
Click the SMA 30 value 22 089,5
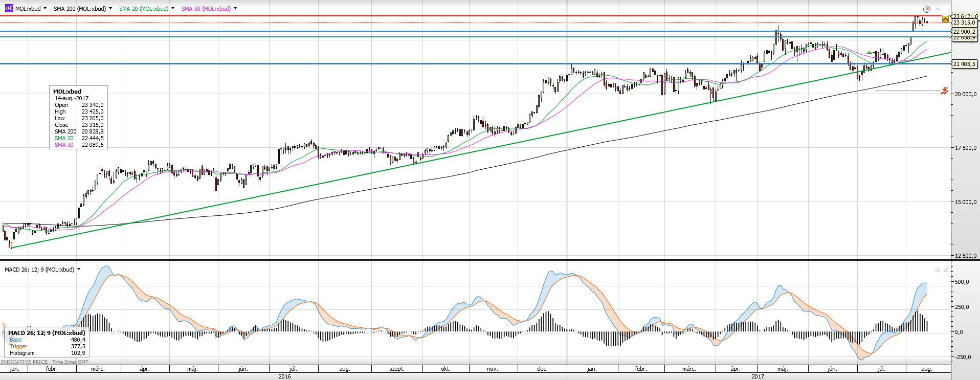[93, 145]
